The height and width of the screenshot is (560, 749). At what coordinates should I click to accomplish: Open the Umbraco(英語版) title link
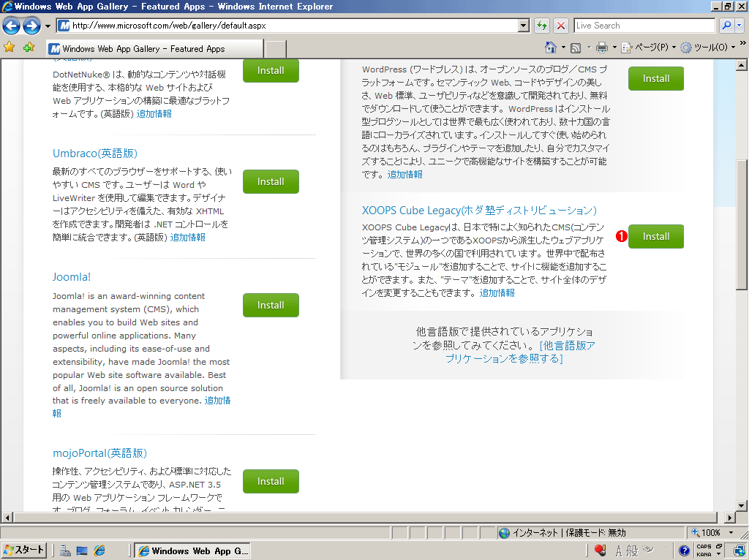(x=95, y=154)
